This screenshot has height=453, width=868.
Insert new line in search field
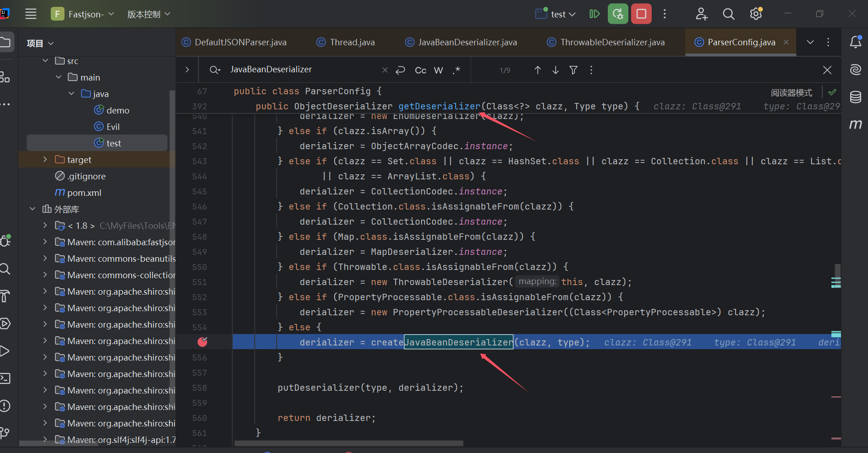pos(400,70)
